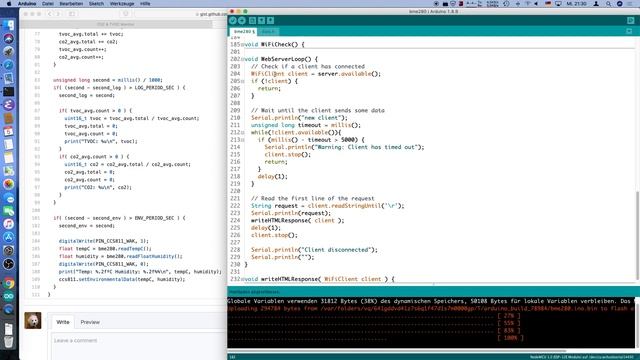Open the tab options dropdown arrow

629,31
